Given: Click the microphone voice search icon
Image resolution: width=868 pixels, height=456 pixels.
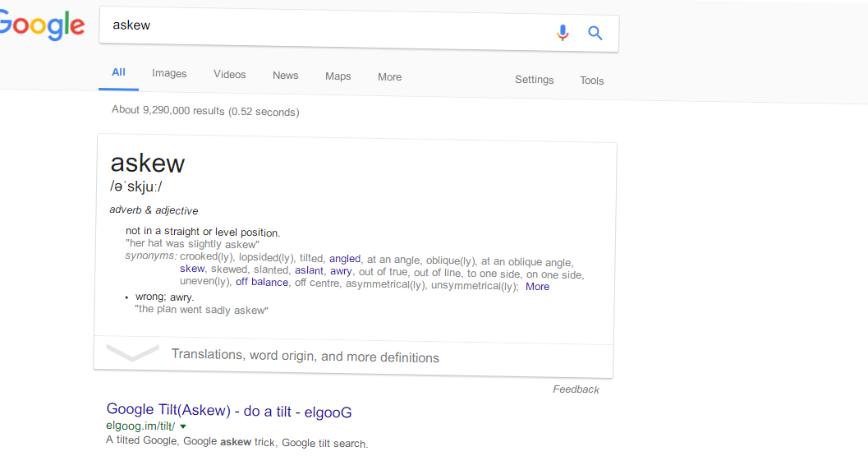Looking at the screenshot, I should 563,33.
